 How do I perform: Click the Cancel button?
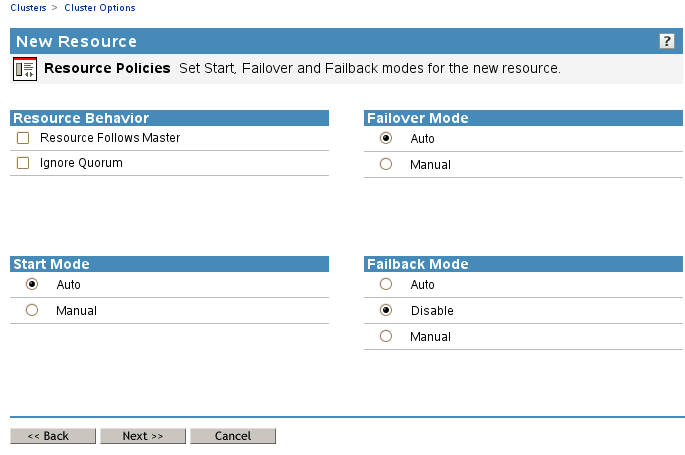click(233, 436)
